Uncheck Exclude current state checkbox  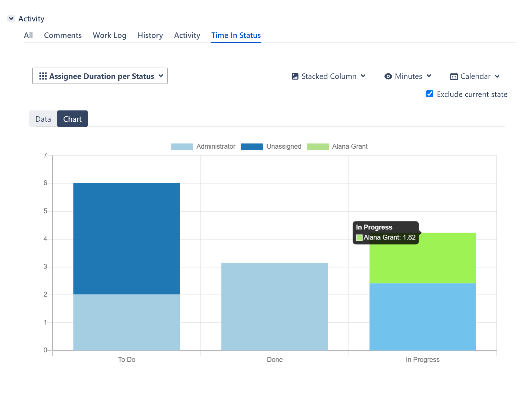point(430,94)
